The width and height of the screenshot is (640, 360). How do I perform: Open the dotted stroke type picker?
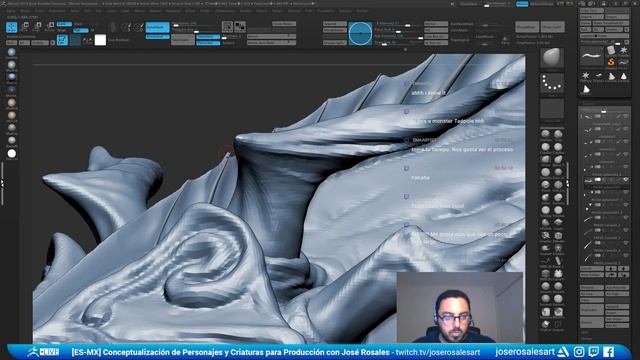(x=552, y=84)
